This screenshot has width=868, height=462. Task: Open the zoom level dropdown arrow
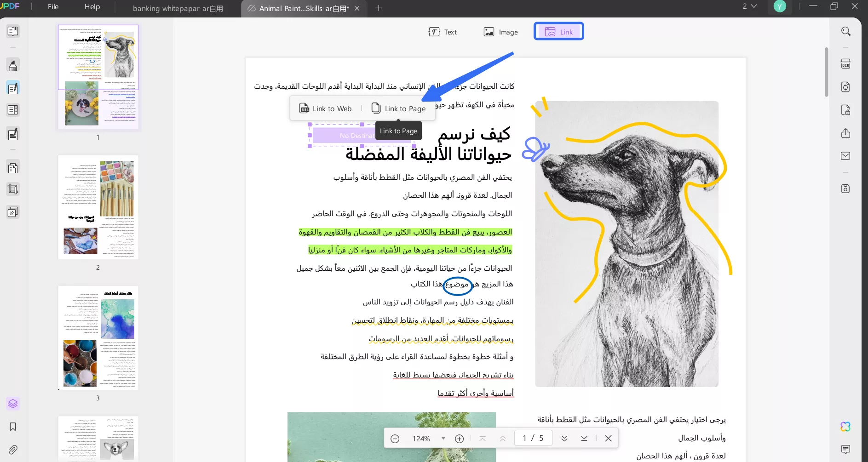(443, 438)
